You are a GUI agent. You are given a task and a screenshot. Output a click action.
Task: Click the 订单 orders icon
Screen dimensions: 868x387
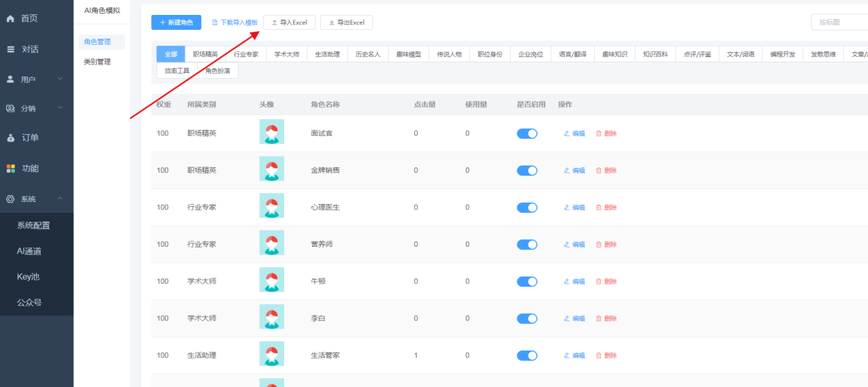coord(10,138)
